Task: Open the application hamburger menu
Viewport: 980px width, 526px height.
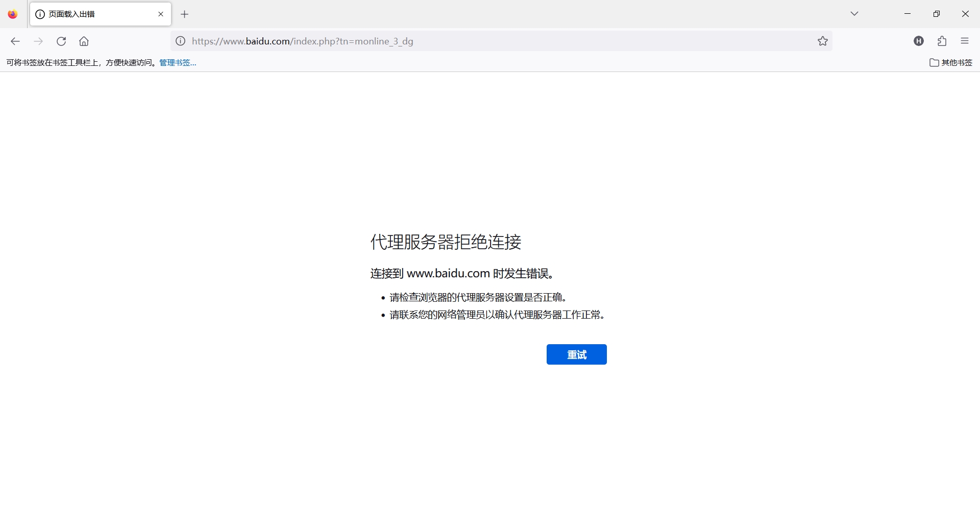Action: [965, 41]
